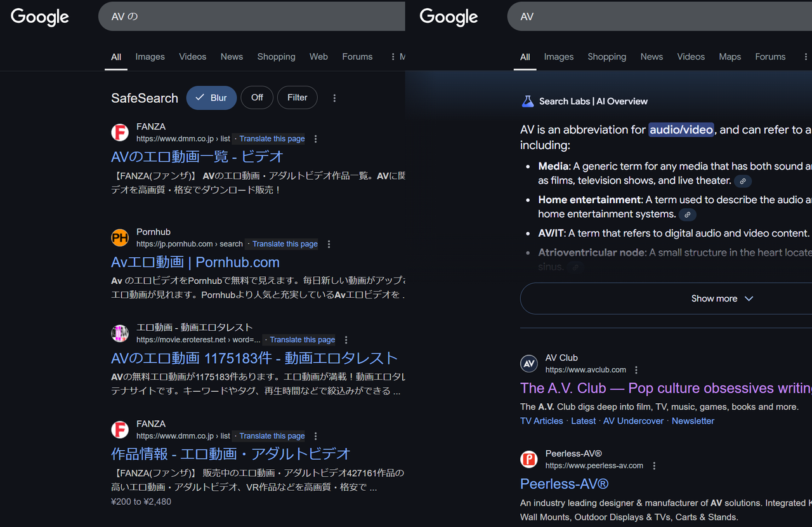Open the Shopping tab in right window
812x527 pixels.
click(x=607, y=57)
